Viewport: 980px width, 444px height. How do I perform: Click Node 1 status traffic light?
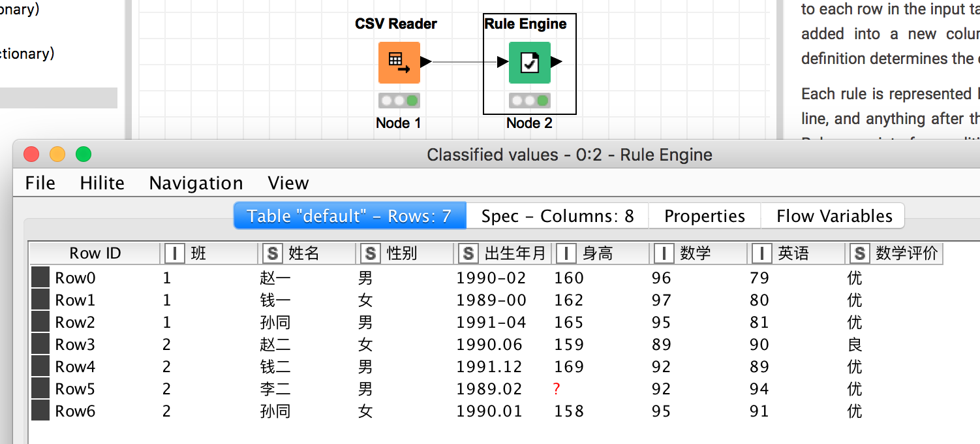click(399, 101)
